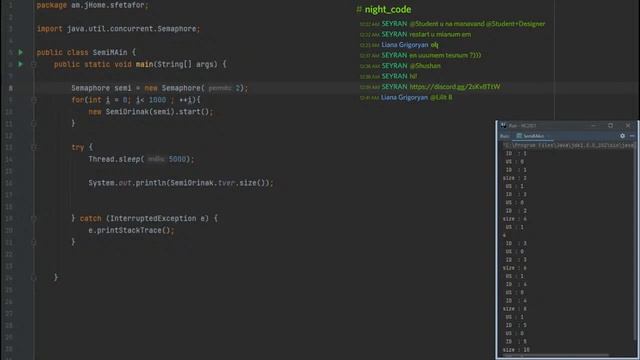Viewport: 640px width, 360px height.
Task: Click the Run label in the tool window header
Action: click(x=504, y=136)
